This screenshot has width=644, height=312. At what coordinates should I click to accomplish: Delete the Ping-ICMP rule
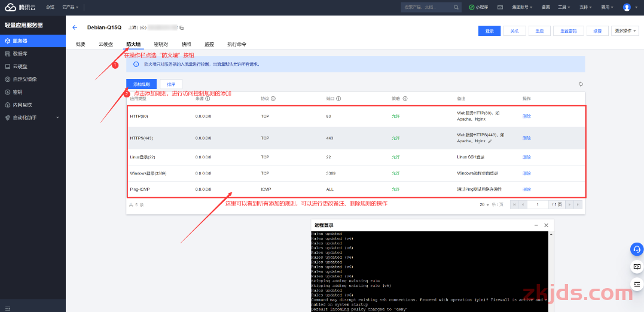[x=527, y=189]
